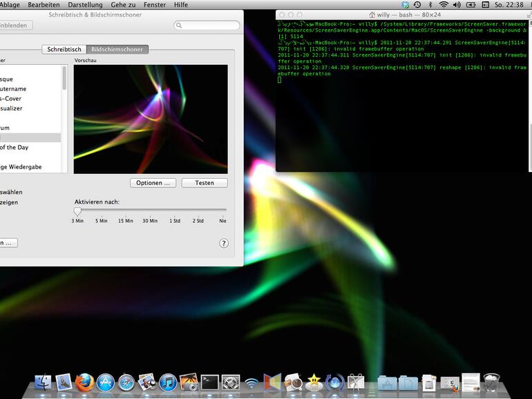The height and width of the screenshot is (399, 532).
Task: Launch the App Store from the dock
Action: pos(105,382)
